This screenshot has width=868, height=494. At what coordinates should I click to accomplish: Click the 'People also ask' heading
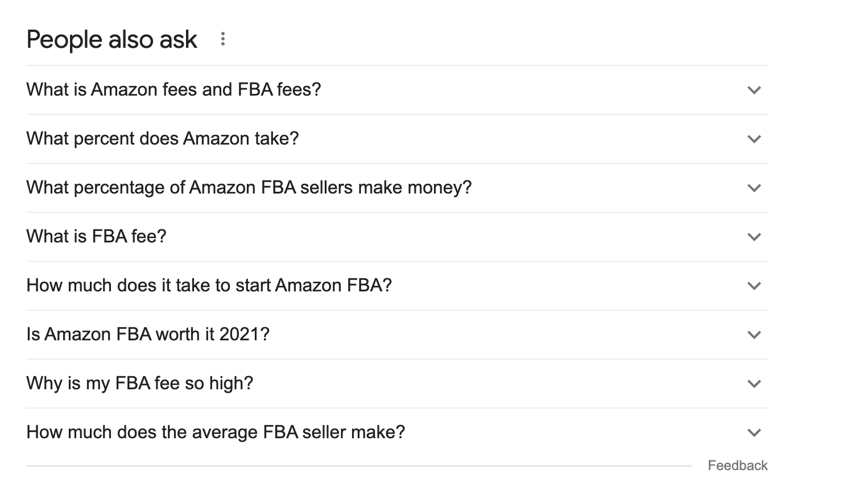pos(111,39)
